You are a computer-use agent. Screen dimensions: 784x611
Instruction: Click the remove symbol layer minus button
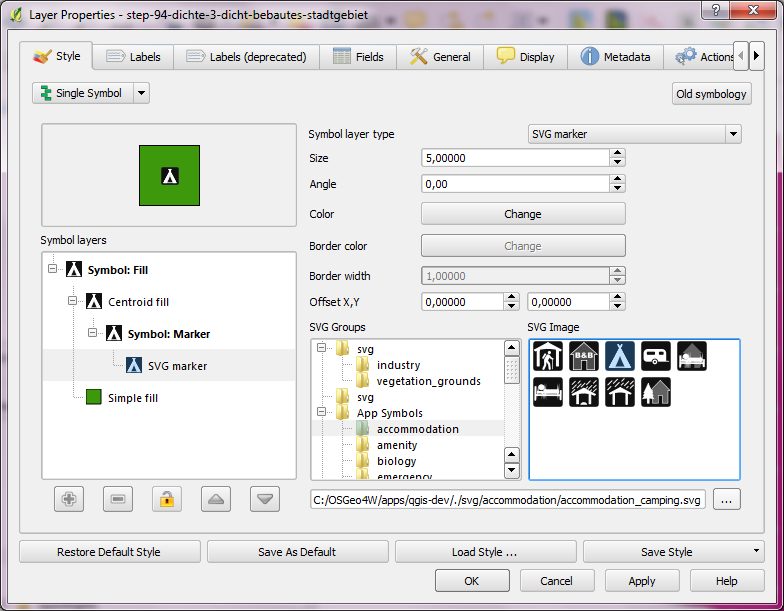coord(118,498)
